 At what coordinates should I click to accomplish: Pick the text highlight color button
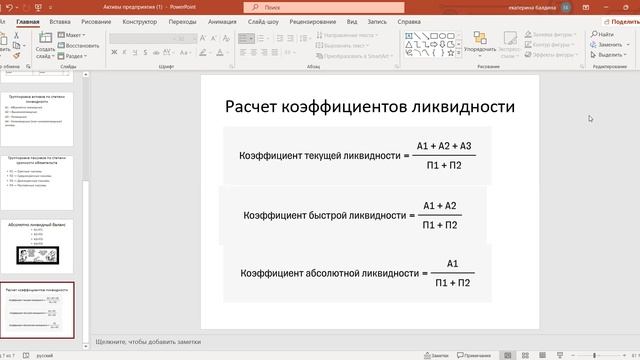203,52
